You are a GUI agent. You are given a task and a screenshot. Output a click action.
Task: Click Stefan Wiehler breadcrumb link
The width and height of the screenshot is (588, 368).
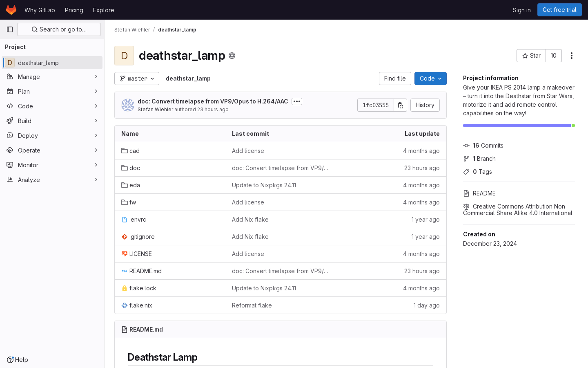tap(132, 30)
